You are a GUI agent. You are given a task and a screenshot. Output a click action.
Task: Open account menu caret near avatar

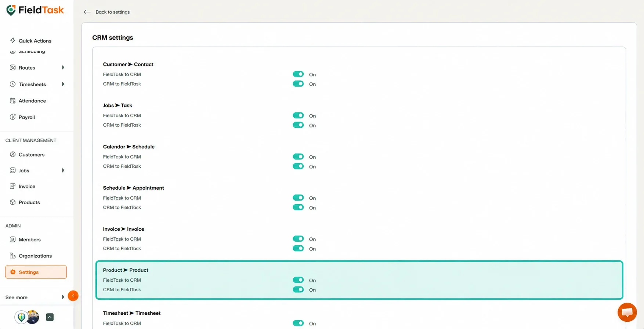[50, 317]
